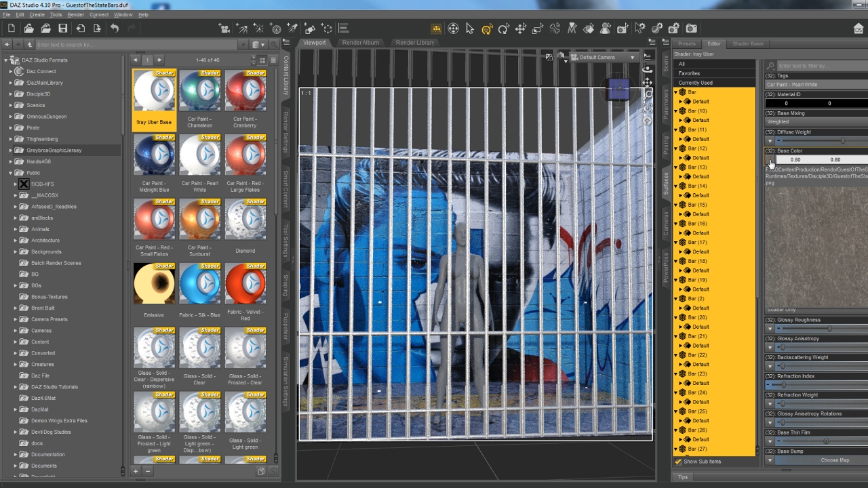Screen dimensions: 868x488
Task: Click the surface properties filter field
Action: [x=822, y=66]
